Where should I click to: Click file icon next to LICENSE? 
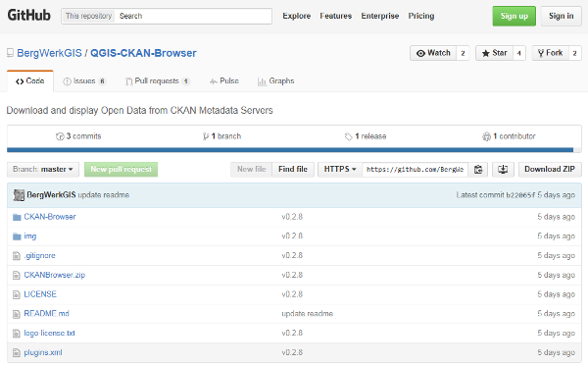16,294
